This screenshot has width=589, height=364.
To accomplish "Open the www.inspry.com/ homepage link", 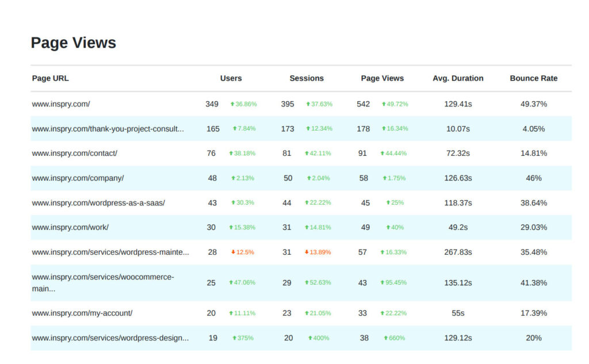I will 61,104.
